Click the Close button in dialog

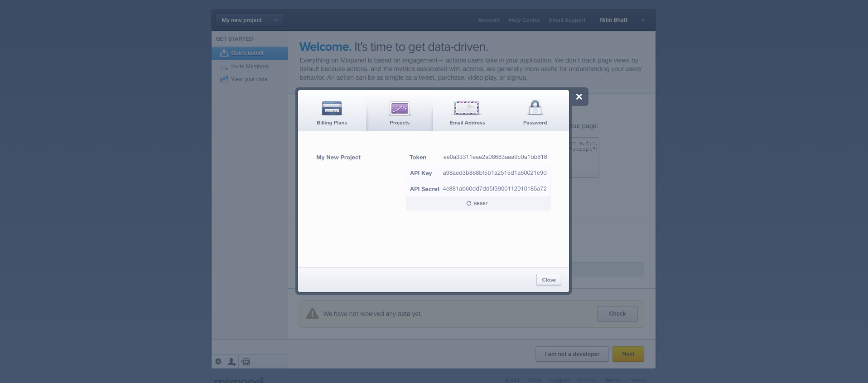549,280
